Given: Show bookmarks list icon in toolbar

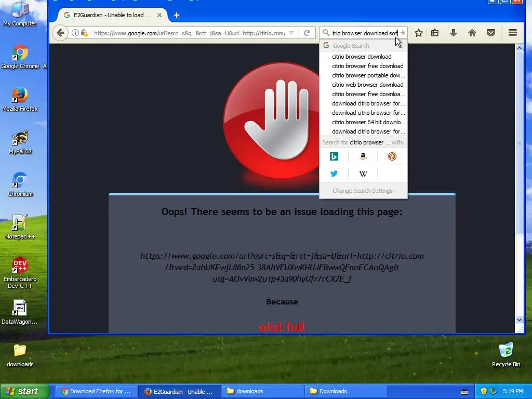Looking at the screenshot, I should pyautogui.click(x=435, y=33).
